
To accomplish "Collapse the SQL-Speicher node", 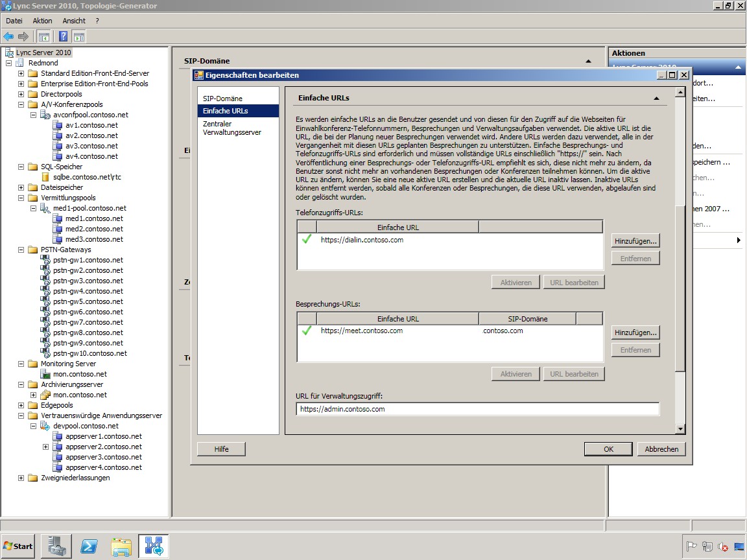I will coord(21,167).
